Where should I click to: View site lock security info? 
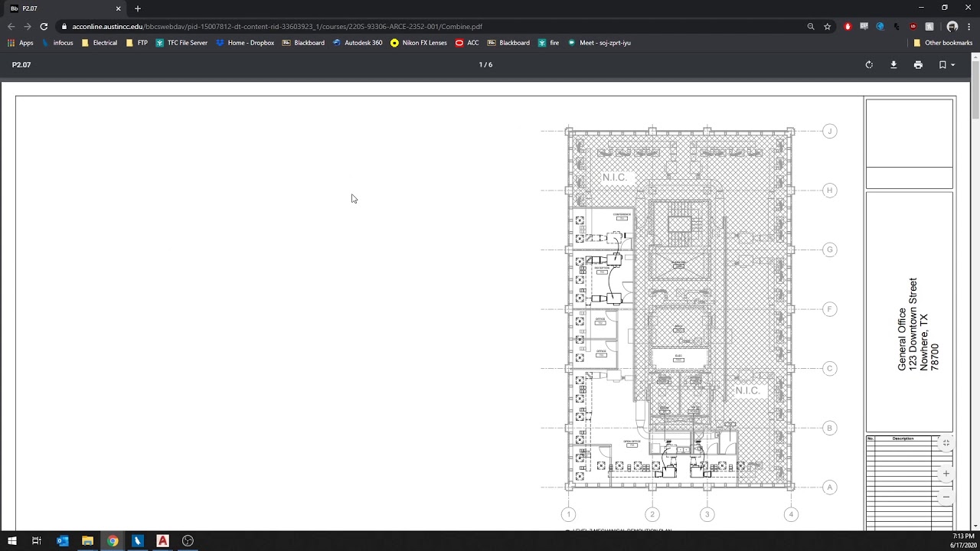tap(64, 26)
